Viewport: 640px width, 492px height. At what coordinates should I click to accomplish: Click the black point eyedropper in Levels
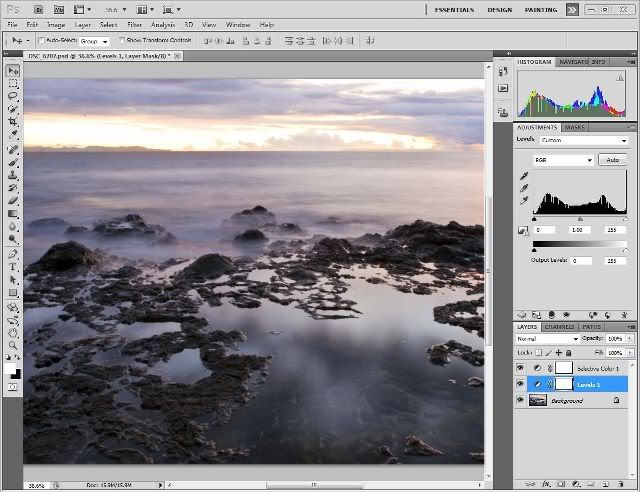524,176
